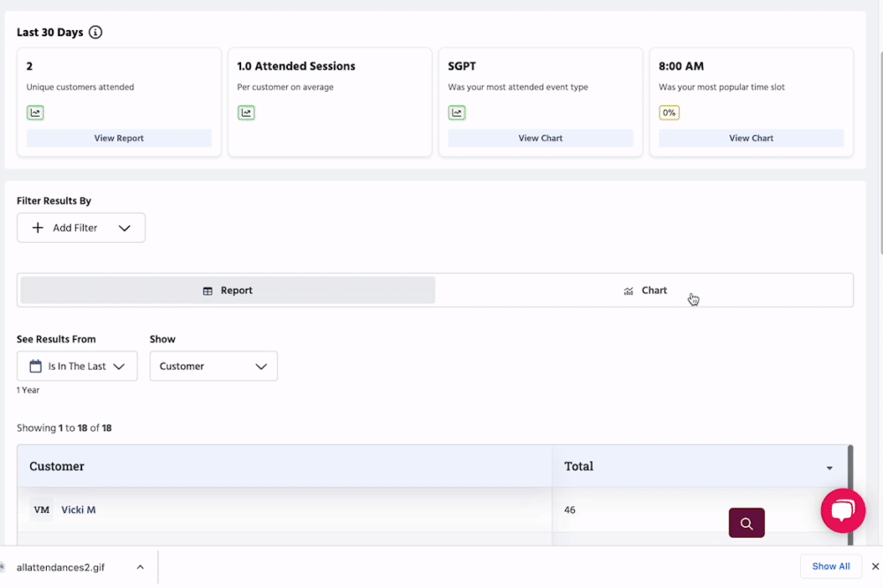
Task: Click View Report under unique customers
Action: [119, 139]
